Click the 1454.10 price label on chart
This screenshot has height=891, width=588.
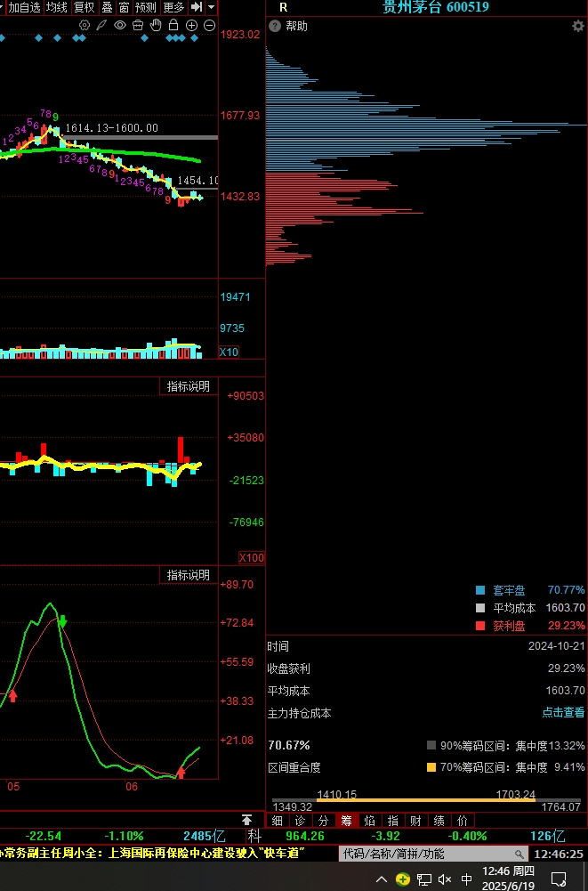pyautogui.click(x=197, y=181)
